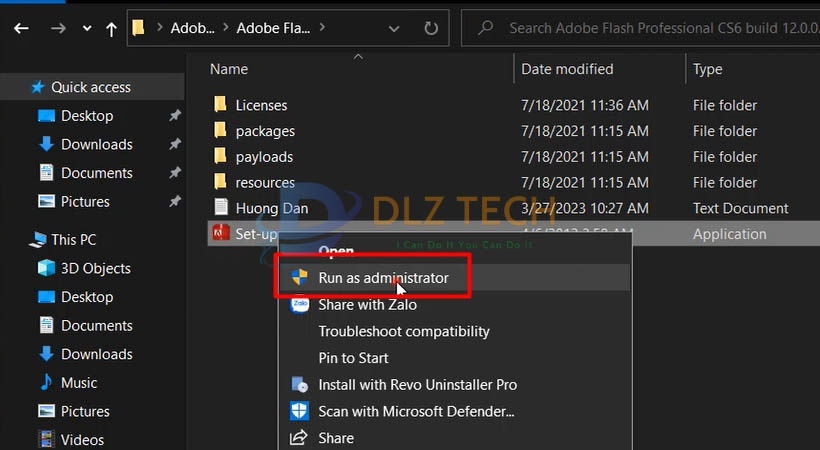Choose Run as administrator from context menu
The width and height of the screenshot is (820, 450).
383,278
